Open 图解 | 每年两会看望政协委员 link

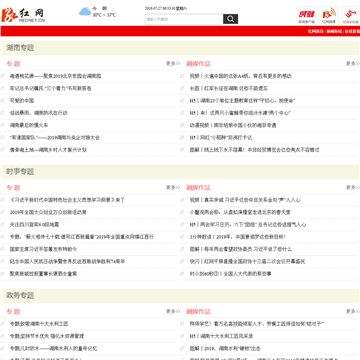pos(241,249)
